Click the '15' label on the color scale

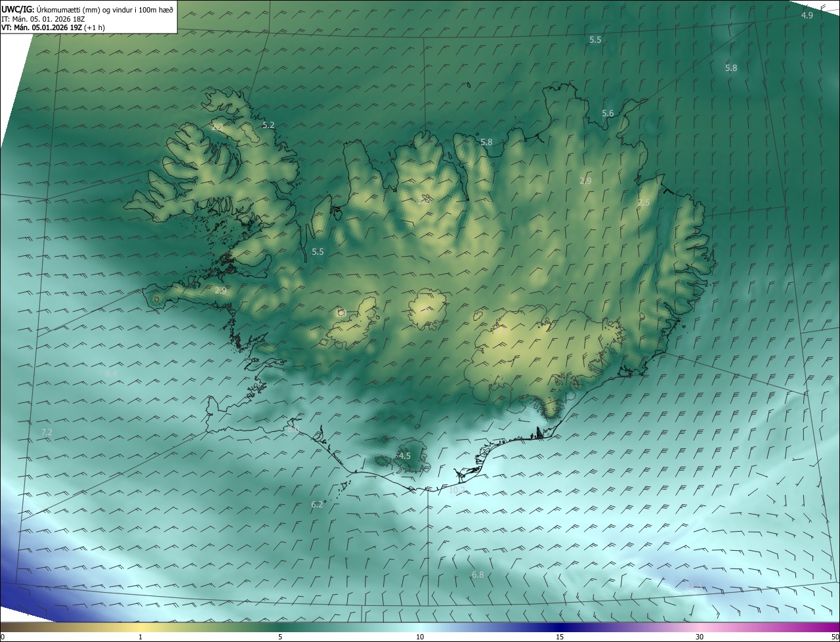[560, 637]
